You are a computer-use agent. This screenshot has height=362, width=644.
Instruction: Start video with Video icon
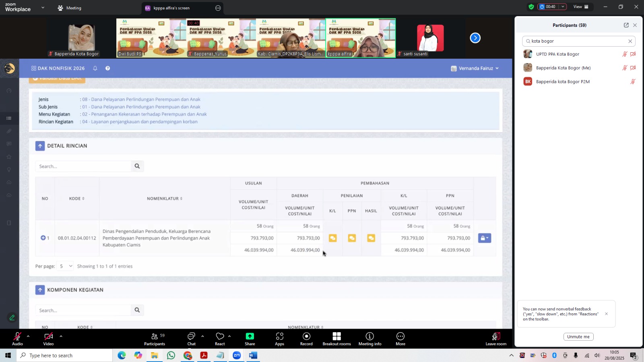[48, 339]
